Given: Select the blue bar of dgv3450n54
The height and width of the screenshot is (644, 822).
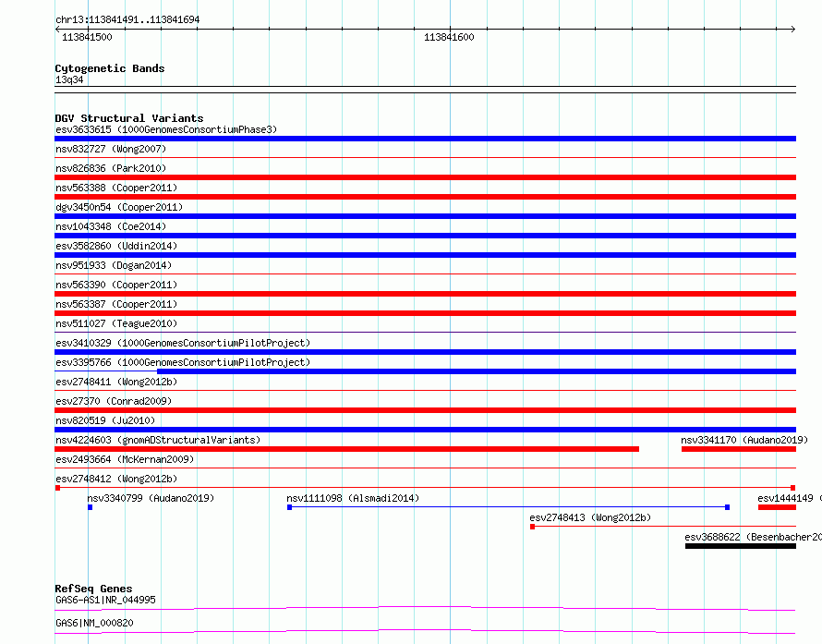Looking at the screenshot, I should pos(425,216).
